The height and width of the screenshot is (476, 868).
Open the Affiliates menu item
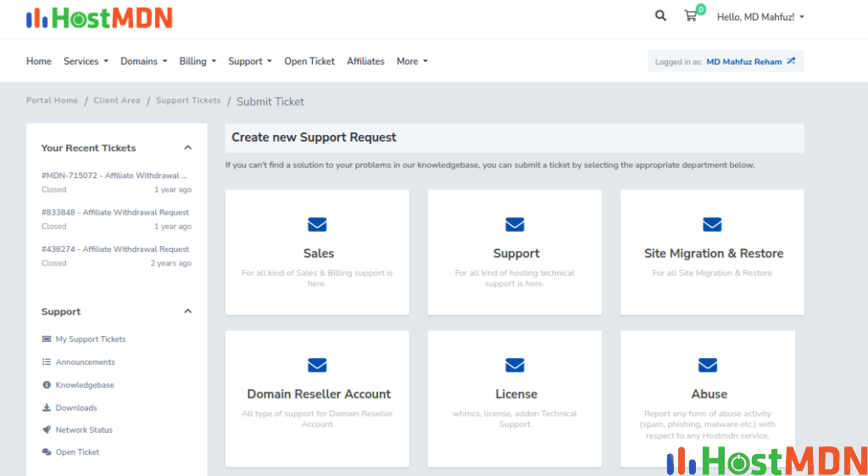click(x=365, y=61)
